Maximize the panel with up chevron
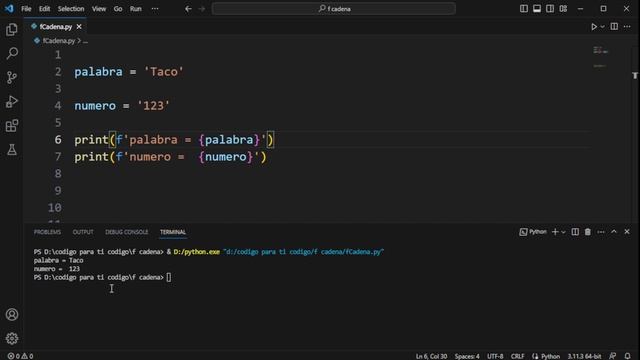The image size is (640, 360). [x=614, y=232]
